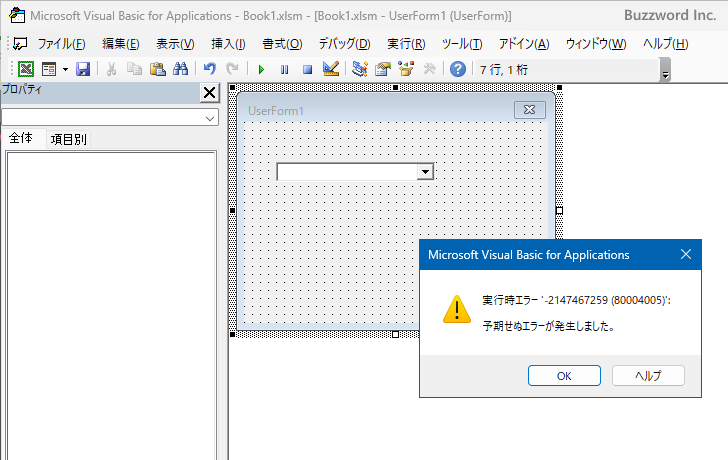
Task: Click the right-middle resize handle of UserForm
Action: pos(559,210)
